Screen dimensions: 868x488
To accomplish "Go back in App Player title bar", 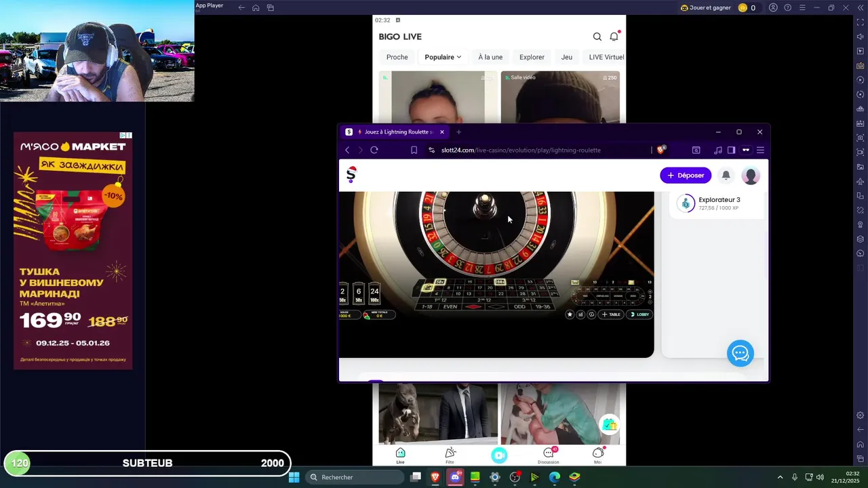I will (x=241, y=7).
